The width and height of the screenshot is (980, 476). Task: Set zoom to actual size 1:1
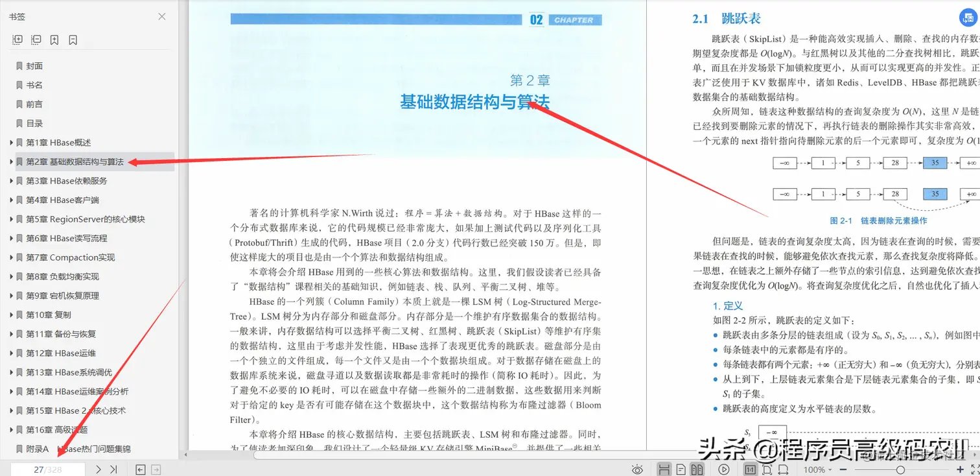(x=749, y=469)
